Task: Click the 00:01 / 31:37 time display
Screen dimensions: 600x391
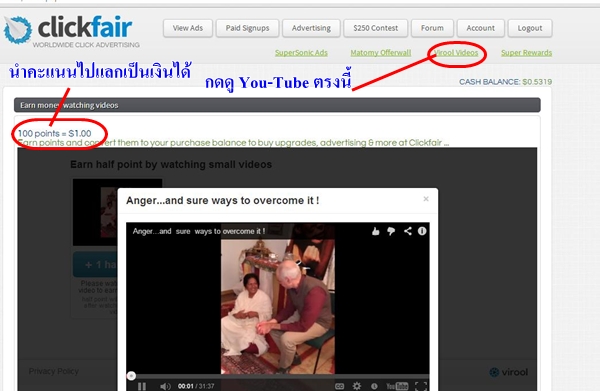Action: pos(196,386)
